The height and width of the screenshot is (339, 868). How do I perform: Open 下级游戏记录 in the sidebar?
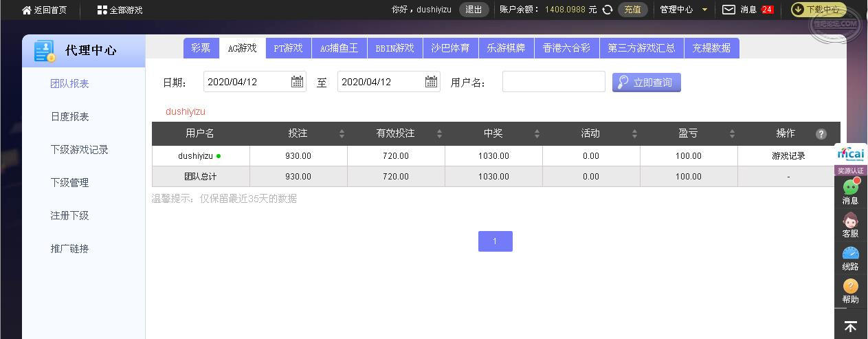(79, 150)
